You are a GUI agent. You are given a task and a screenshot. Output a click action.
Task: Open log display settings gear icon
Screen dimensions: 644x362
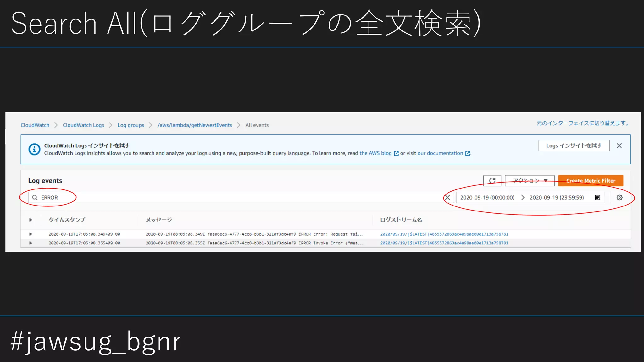tap(619, 198)
